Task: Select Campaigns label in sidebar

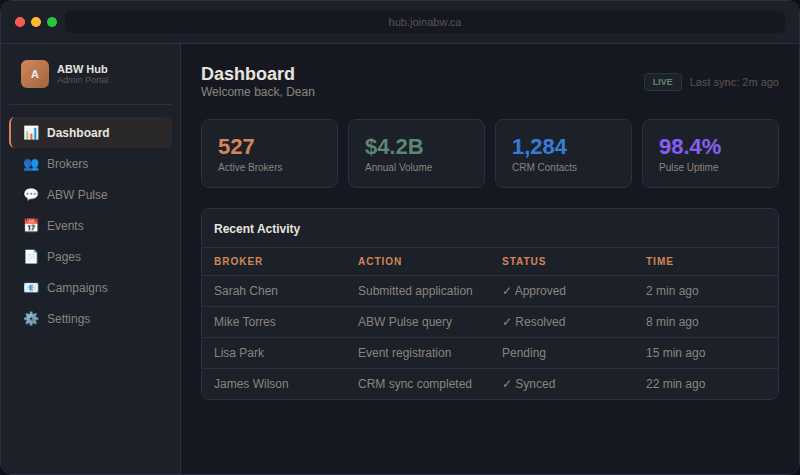Action: tap(77, 288)
